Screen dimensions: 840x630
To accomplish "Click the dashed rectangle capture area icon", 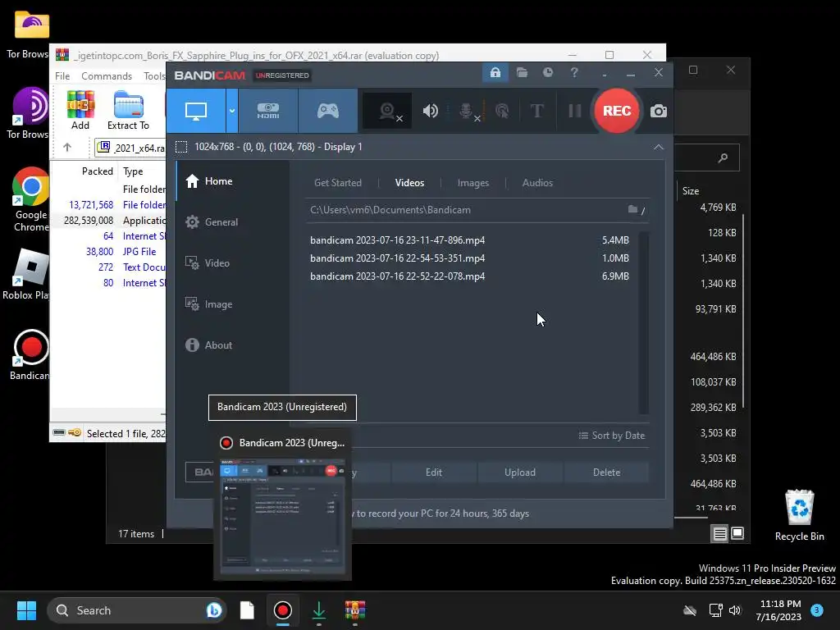I will 181,147.
